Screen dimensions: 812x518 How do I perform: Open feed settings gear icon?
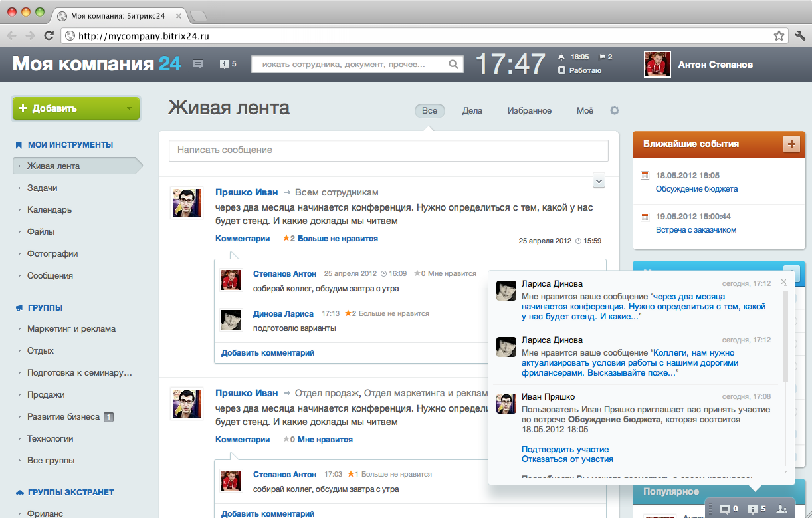click(615, 110)
